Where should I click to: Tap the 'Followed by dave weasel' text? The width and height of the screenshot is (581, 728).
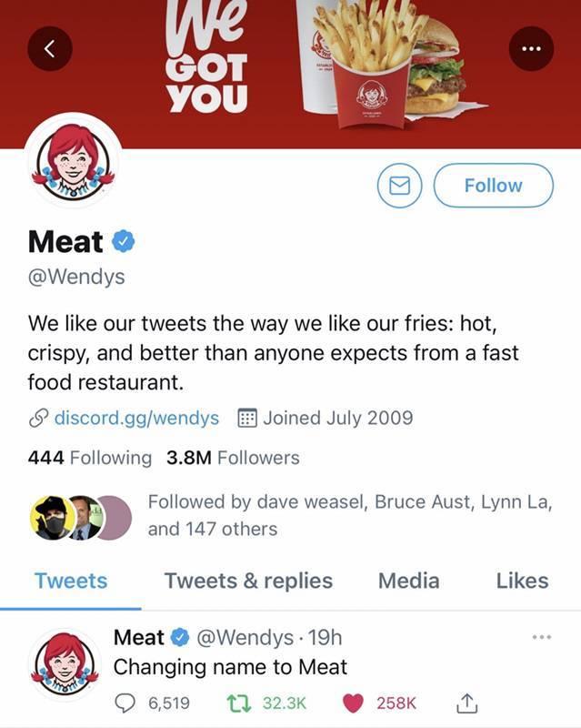(x=349, y=514)
